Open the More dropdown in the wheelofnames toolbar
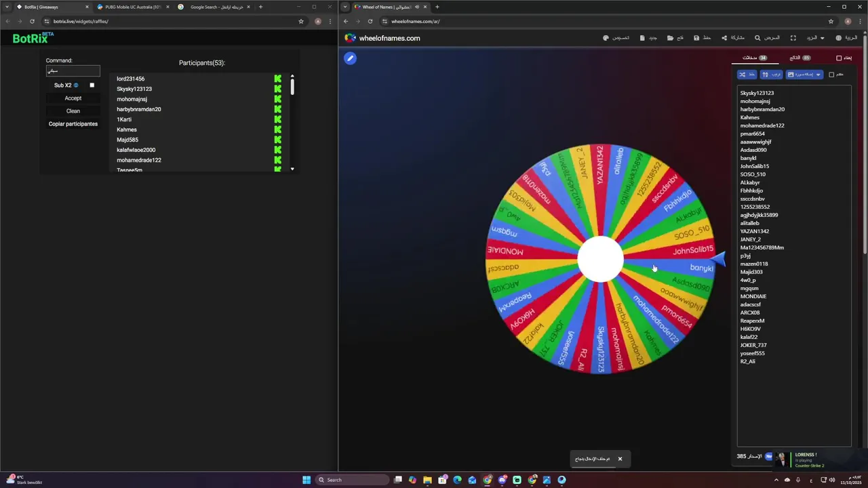The width and height of the screenshot is (868, 488). tap(816, 38)
